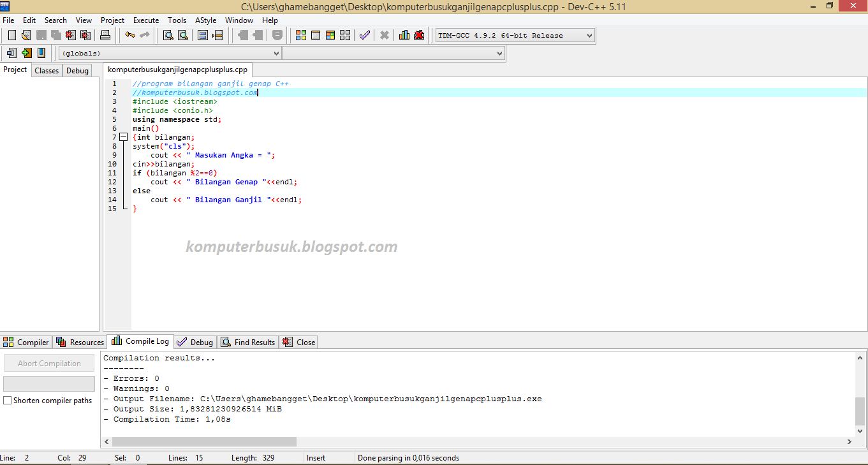Open the Edit menu
Screen dimensions: 868x465
tap(29, 20)
